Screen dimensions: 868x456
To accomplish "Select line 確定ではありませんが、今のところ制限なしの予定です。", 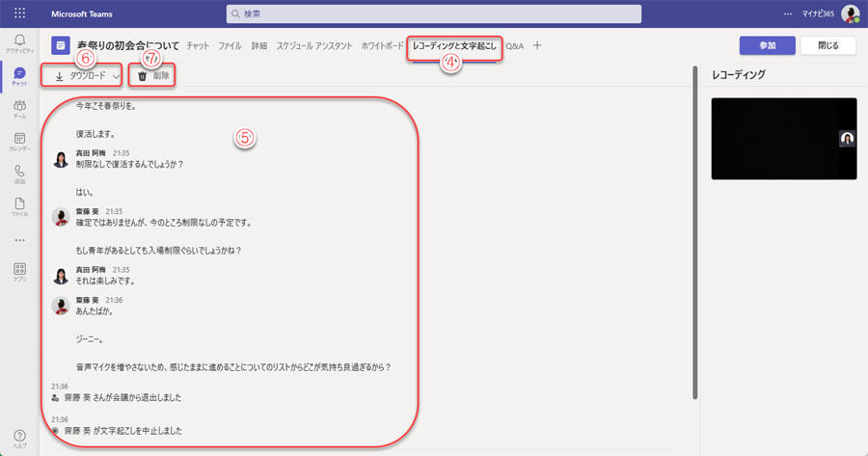I will pos(164,223).
